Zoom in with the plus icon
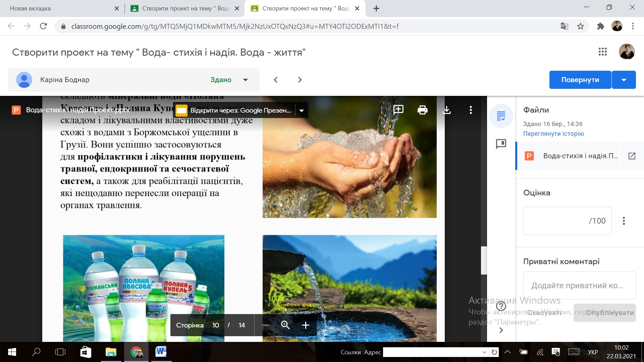 306,325
